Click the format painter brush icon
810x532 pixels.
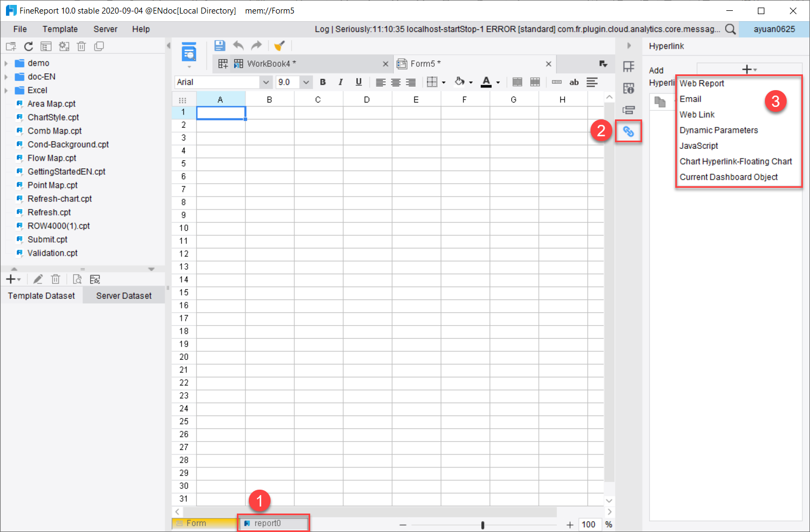279,46
